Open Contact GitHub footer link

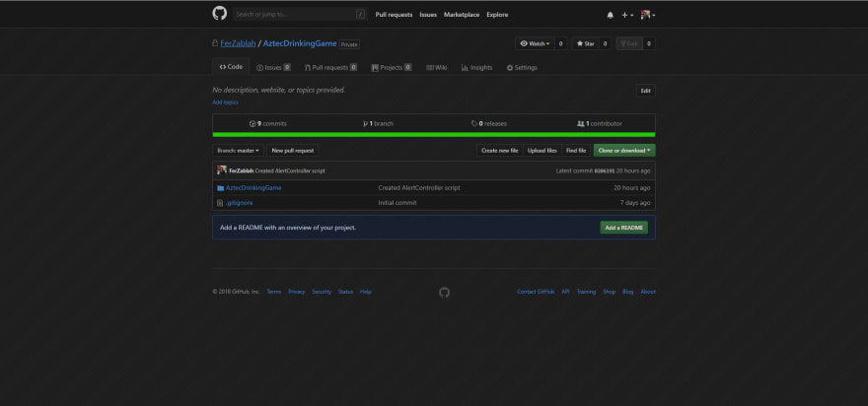click(x=536, y=292)
